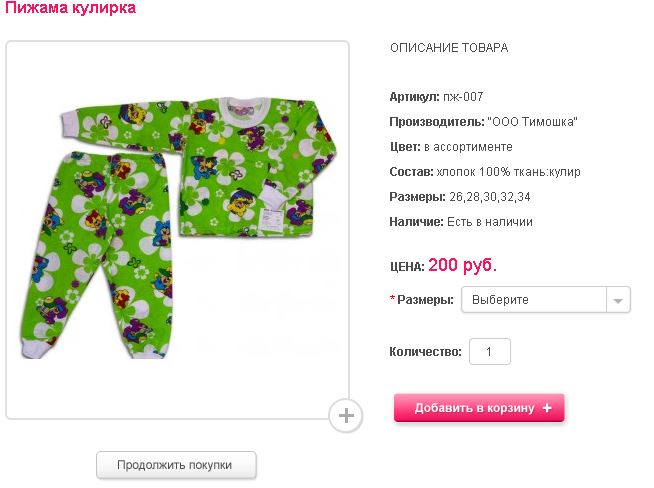
Task: Click the Состав cotton composition line
Action: point(484,172)
